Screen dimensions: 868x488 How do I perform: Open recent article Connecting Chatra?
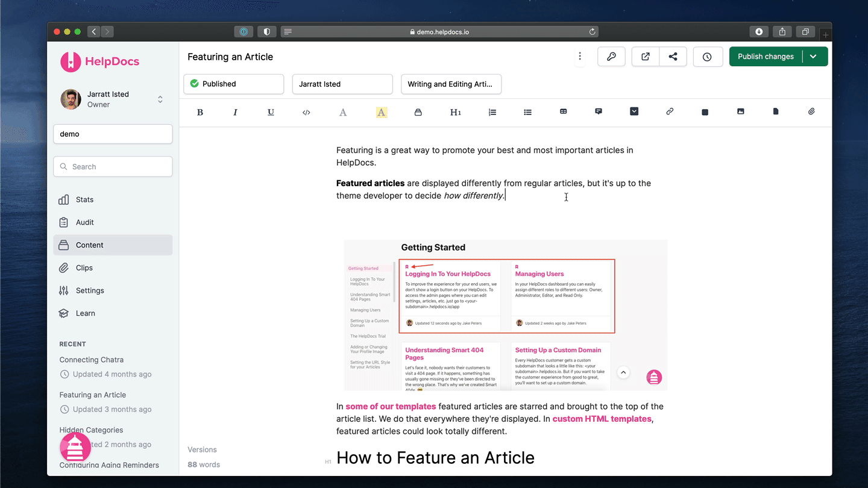(92, 360)
